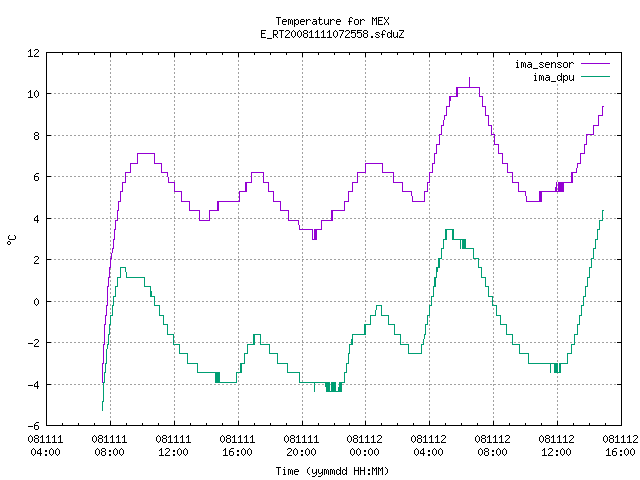Screen dimensions: 640x480
Task: Click the ima_sensor legend label
Action: (x=544, y=64)
